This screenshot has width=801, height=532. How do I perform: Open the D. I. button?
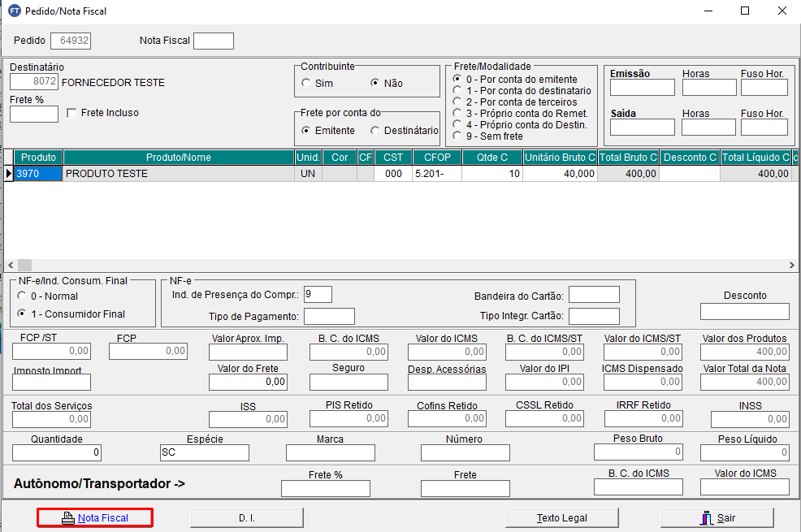coord(247,517)
